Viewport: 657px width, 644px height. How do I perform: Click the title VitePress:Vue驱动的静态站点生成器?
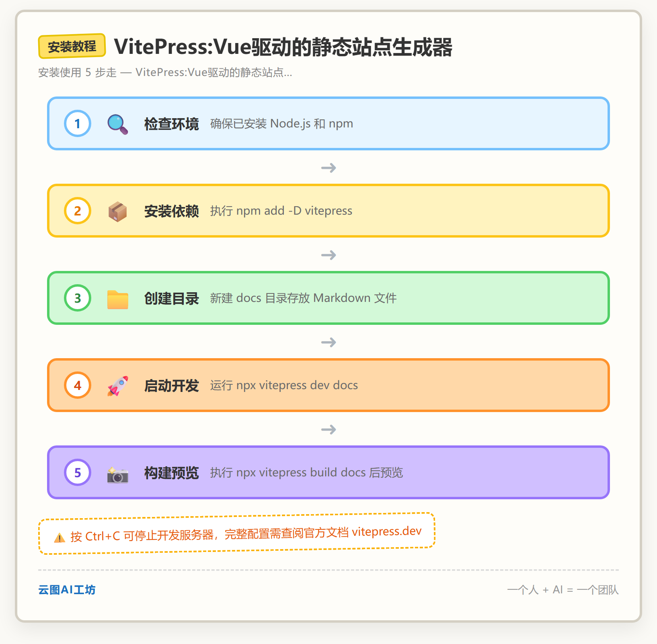point(283,47)
